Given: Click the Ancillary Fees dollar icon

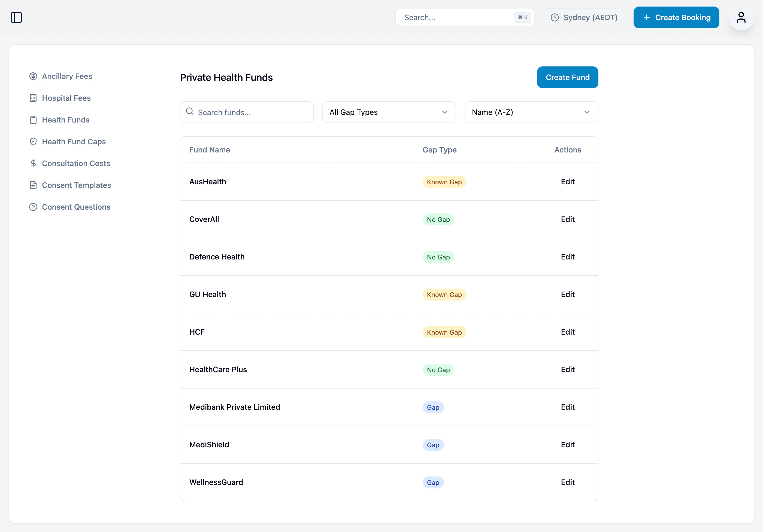Looking at the screenshot, I should point(33,77).
